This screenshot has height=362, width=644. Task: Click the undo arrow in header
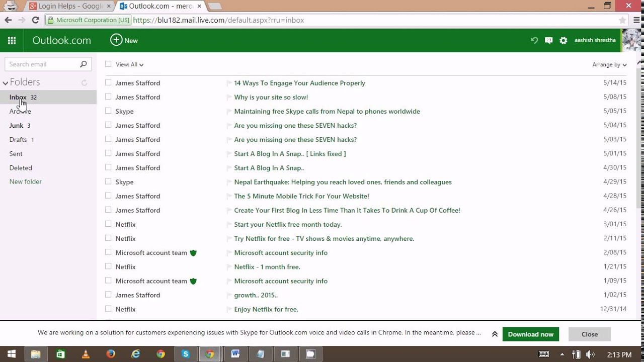pyautogui.click(x=534, y=40)
